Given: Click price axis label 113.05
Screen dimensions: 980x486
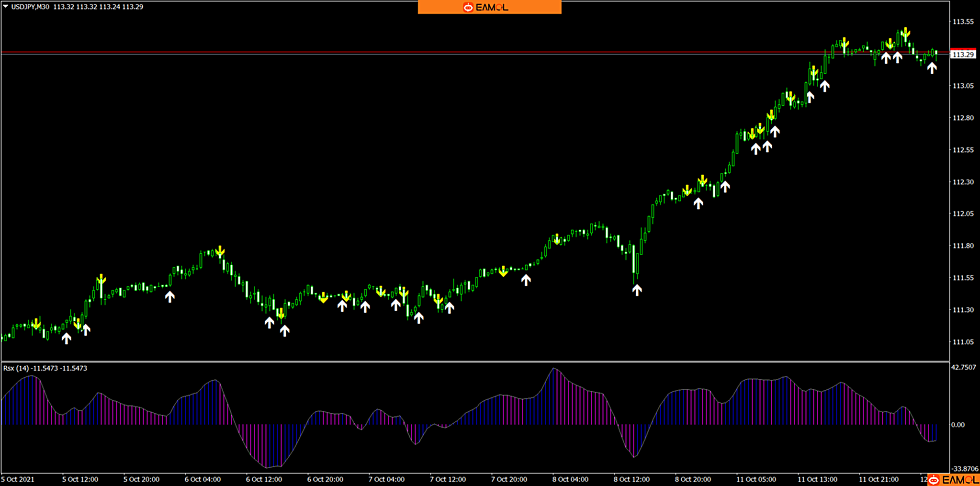Looking at the screenshot, I should [963, 86].
